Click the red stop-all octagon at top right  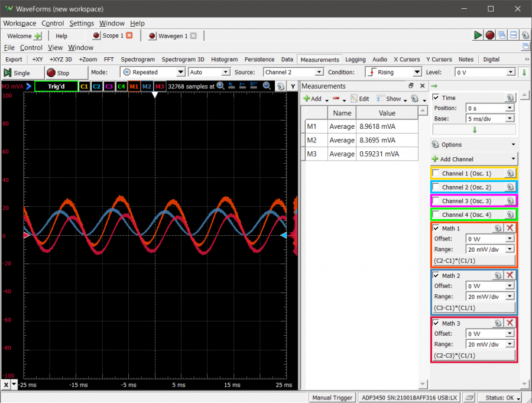(x=489, y=35)
